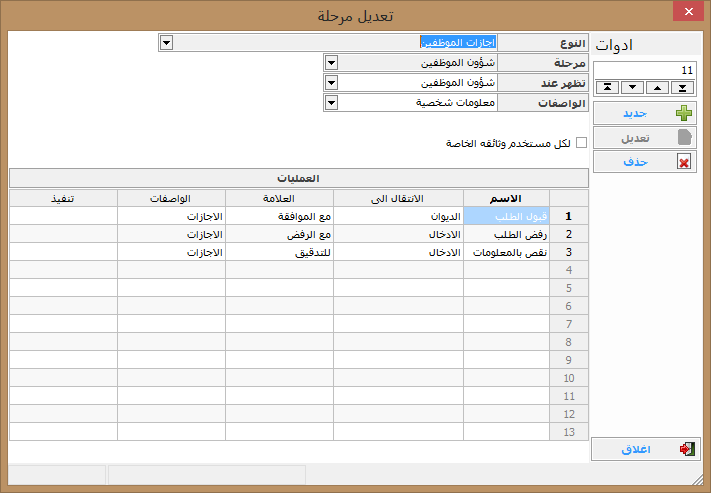Image resolution: width=711 pixels, height=493 pixels.
Task: Go to next record down arrow
Action: click(632, 87)
